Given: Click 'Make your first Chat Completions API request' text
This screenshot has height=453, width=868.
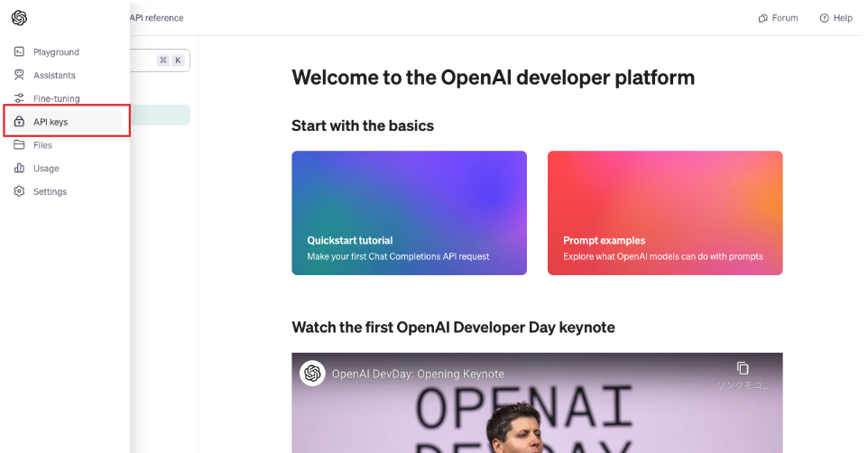Looking at the screenshot, I should 398,256.
